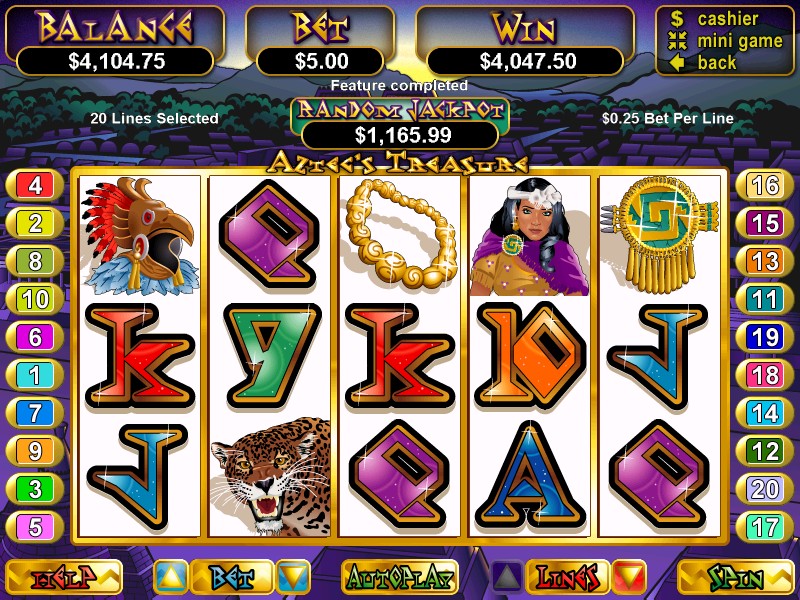Open the Help screen
800x600 pixels.
pyautogui.click(x=64, y=578)
